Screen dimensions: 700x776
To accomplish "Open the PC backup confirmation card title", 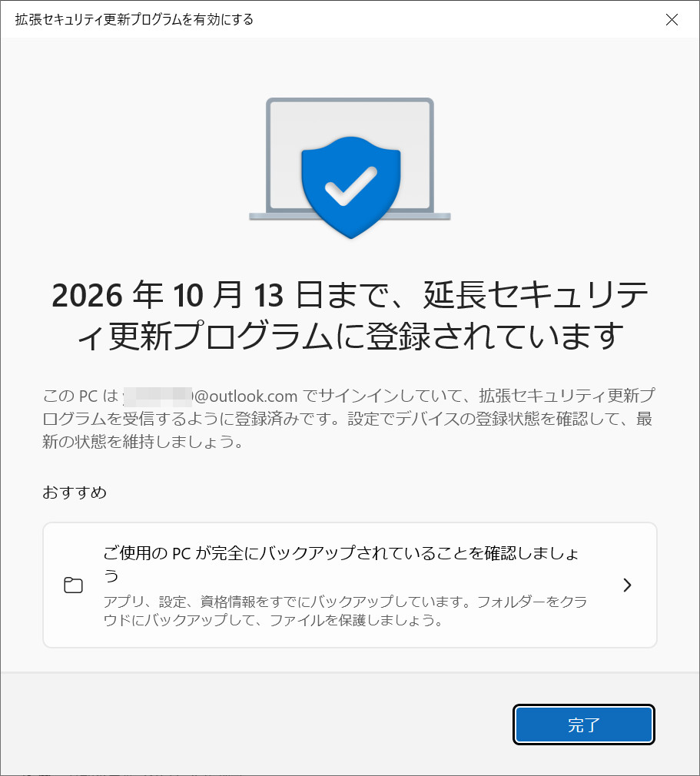I will [x=341, y=564].
